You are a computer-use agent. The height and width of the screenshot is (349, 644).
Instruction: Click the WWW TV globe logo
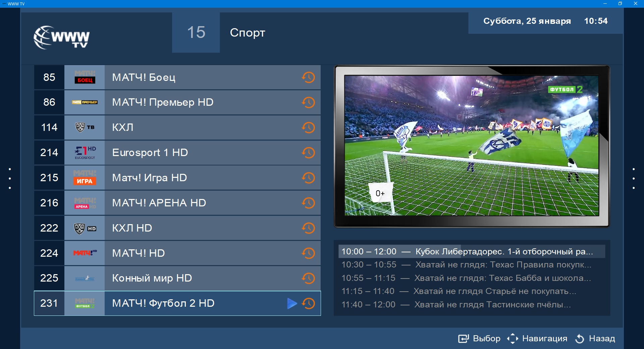click(x=62, y=37)
